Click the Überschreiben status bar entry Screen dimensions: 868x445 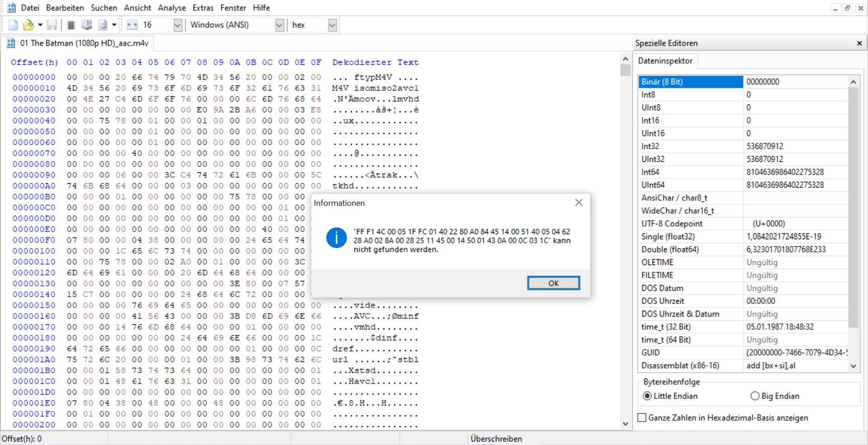(496, 439)
